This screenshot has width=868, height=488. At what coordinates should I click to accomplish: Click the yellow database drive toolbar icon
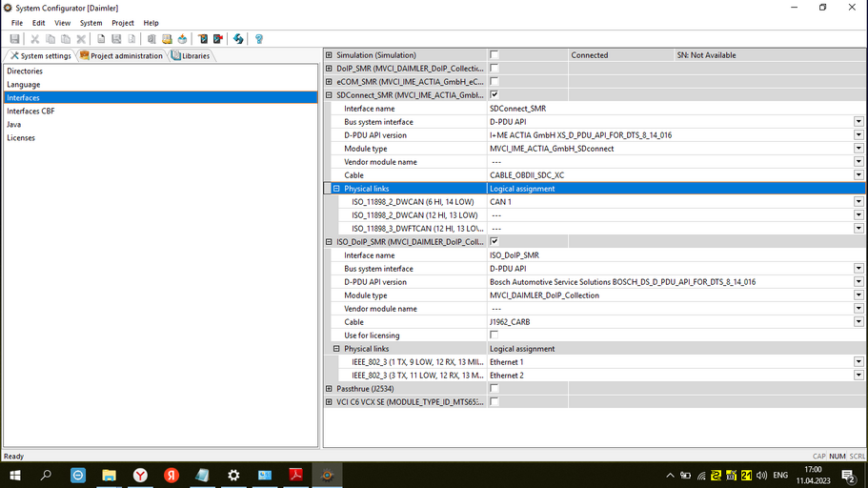(167, 39)
